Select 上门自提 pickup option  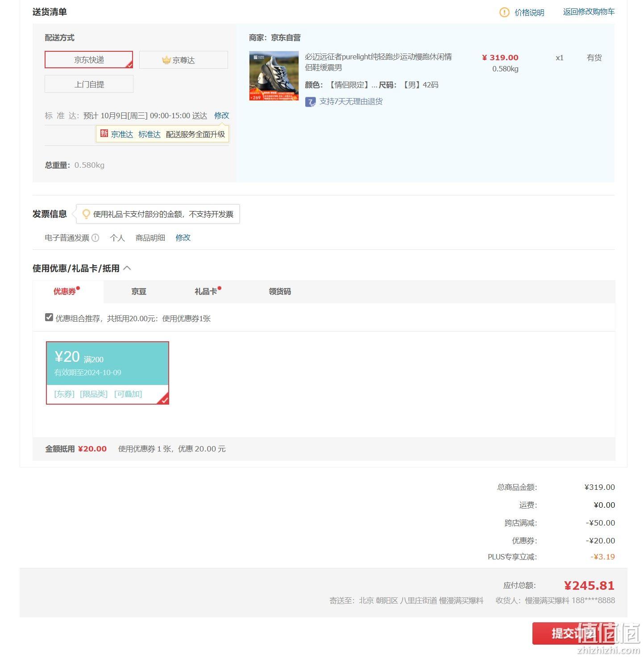[89, 84]
